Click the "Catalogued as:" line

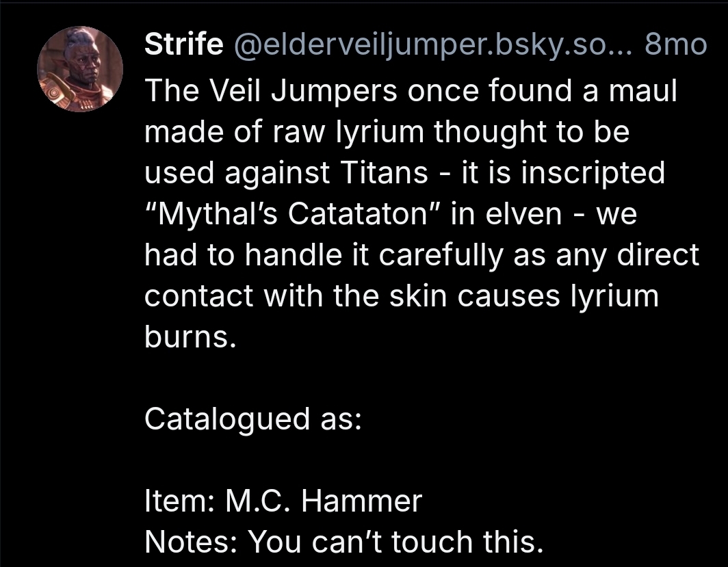pos(253,419)
